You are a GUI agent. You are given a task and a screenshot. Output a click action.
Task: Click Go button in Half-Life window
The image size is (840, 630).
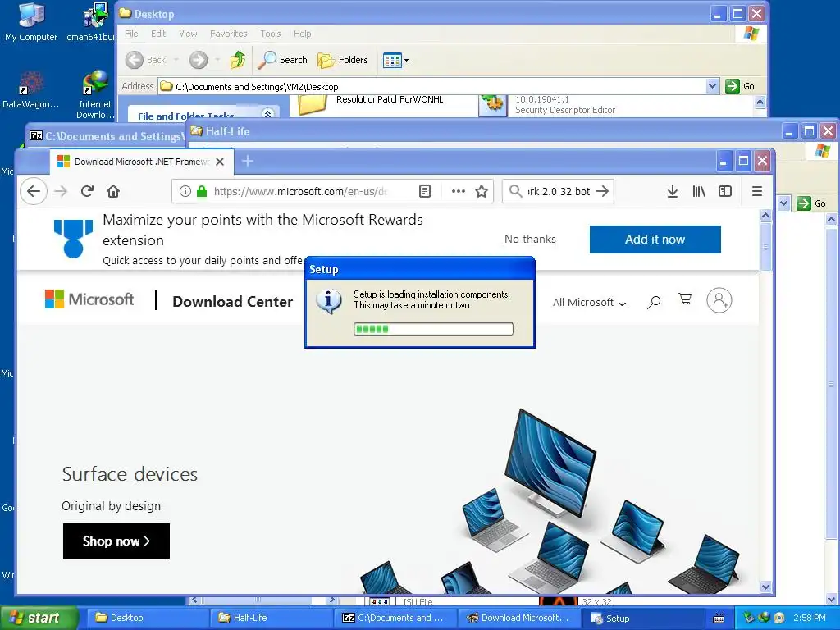[811, 203]
